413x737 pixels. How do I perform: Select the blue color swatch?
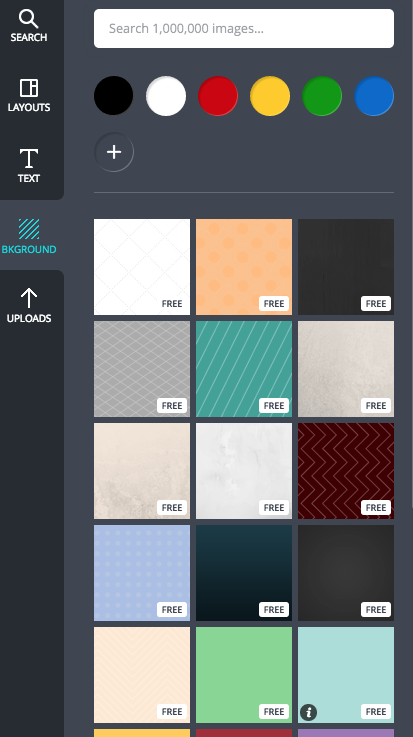[374, 96]
